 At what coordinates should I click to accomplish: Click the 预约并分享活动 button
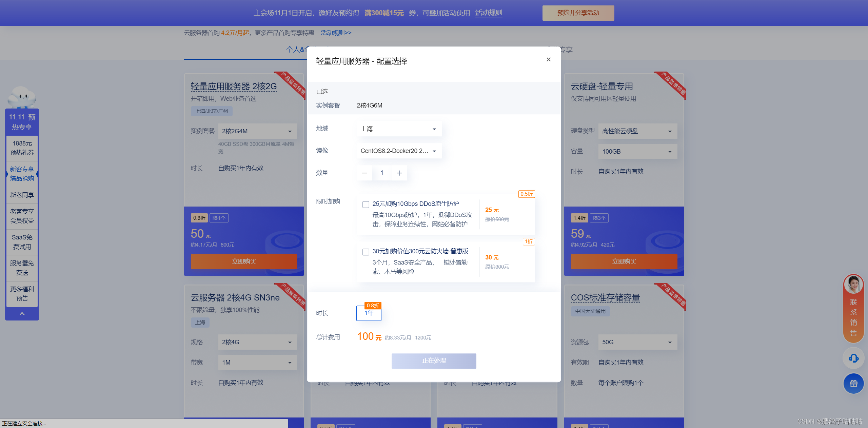[x=578, y=13]
